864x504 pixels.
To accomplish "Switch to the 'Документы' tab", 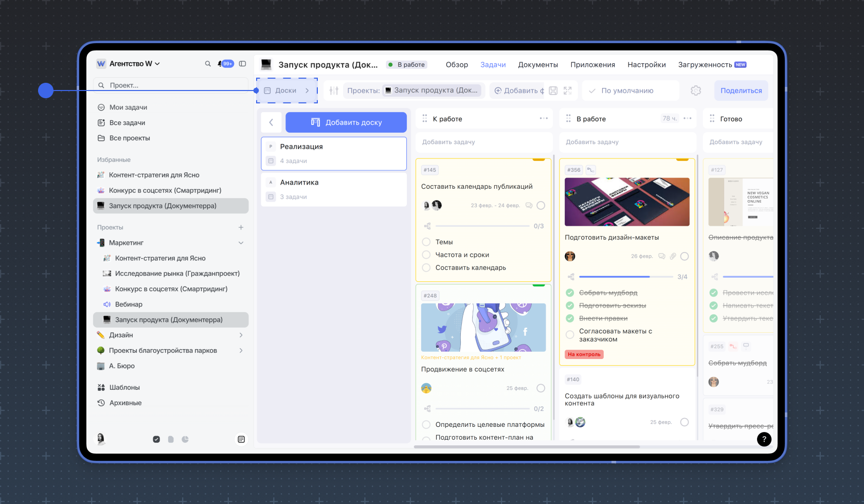I will tap(538, 65).
